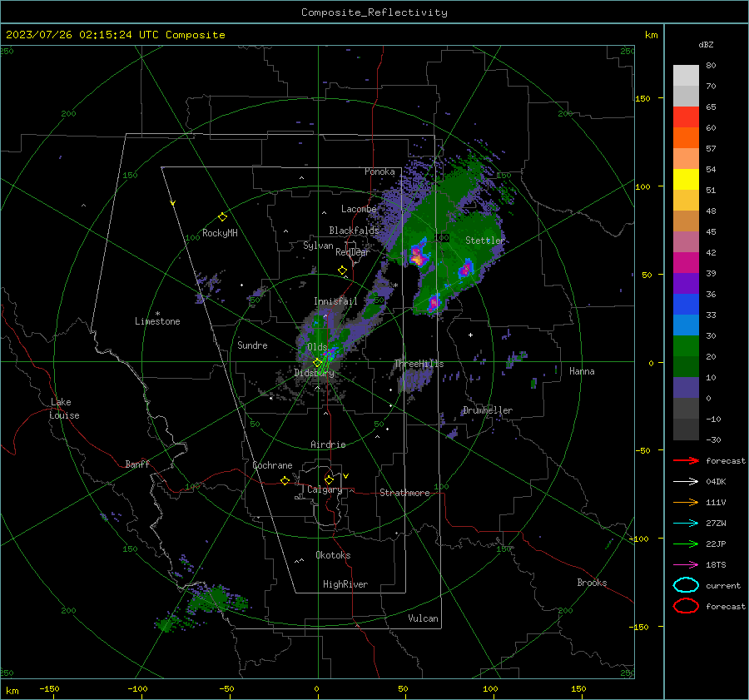Click the Limestone label

(x=157, y=321)
